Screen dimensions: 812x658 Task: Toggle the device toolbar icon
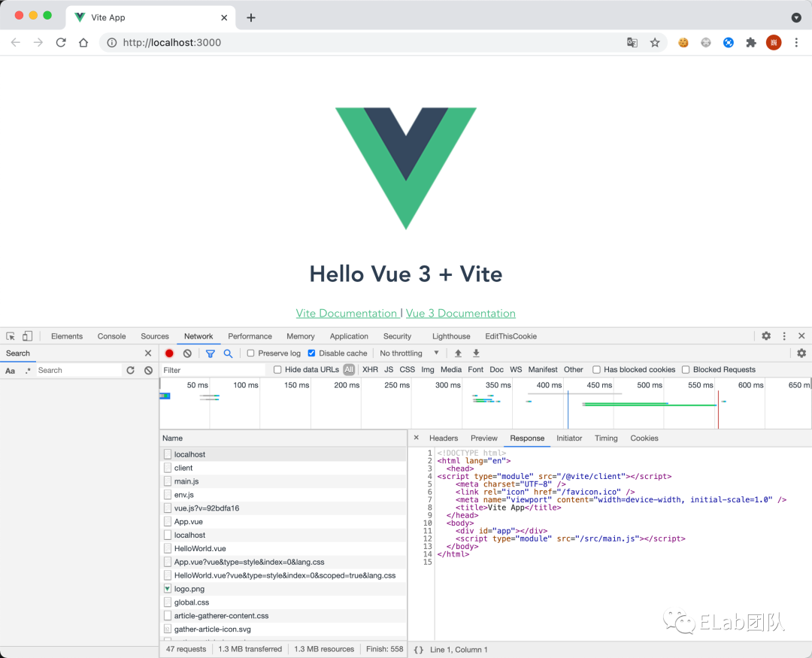coord(28,336)
